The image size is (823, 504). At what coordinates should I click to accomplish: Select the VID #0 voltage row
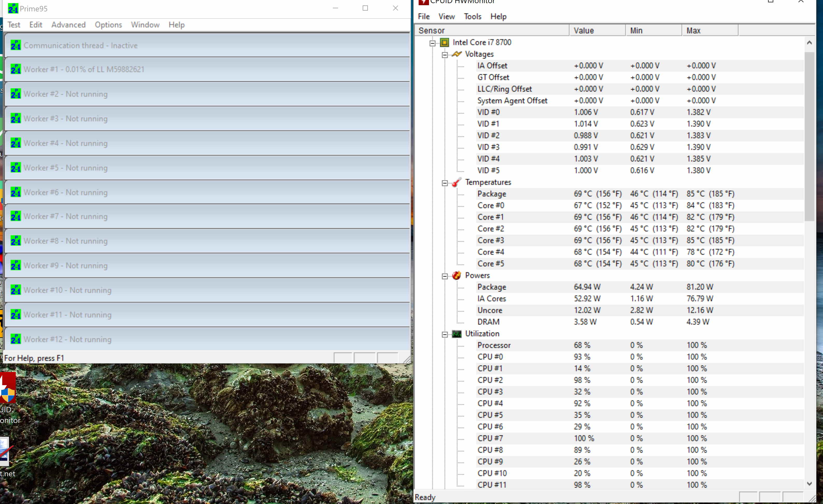(640, 112)
